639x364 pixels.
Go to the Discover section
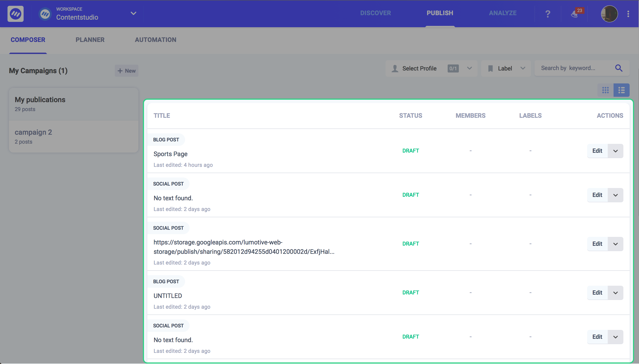coord(375,13)
